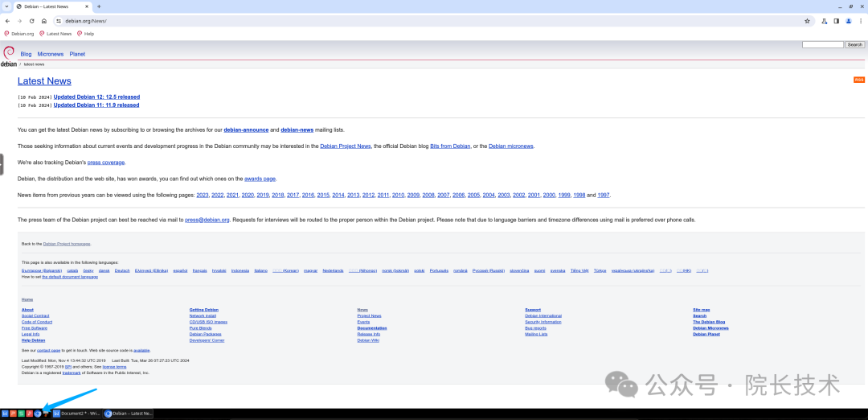
Task: Open Debian Packages footer link
Action: pos(206,334)
